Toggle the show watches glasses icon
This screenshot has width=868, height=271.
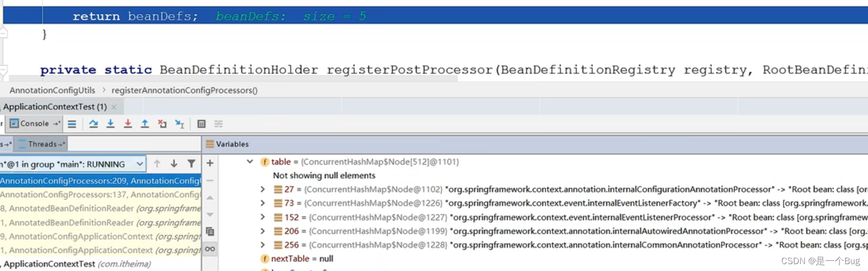(210, 249)
